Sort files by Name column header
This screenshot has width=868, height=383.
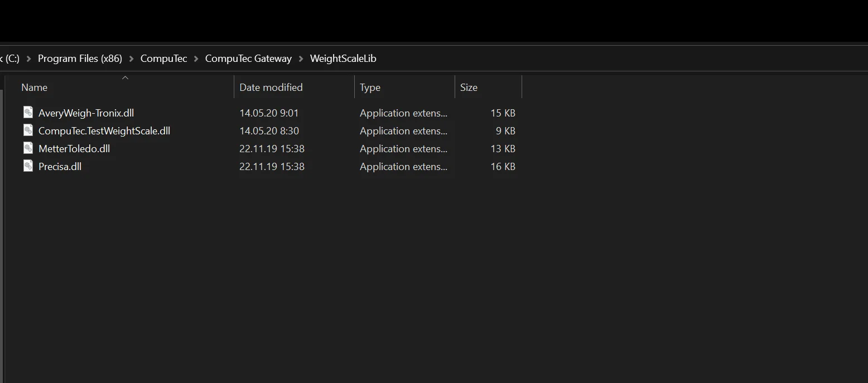(x=34, y=88)
